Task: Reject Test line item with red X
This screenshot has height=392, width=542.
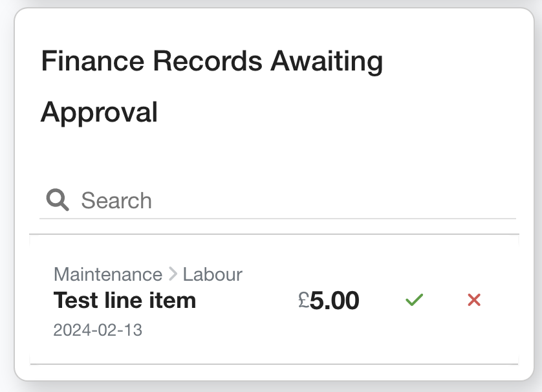Action: click(474, 300)
